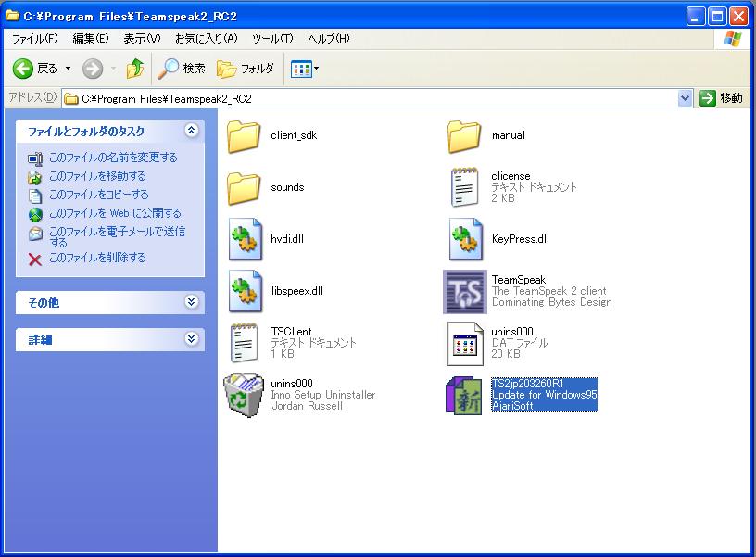756x557 pixels.
Task: Open the manual folder icon
Action: click(464, 136)
